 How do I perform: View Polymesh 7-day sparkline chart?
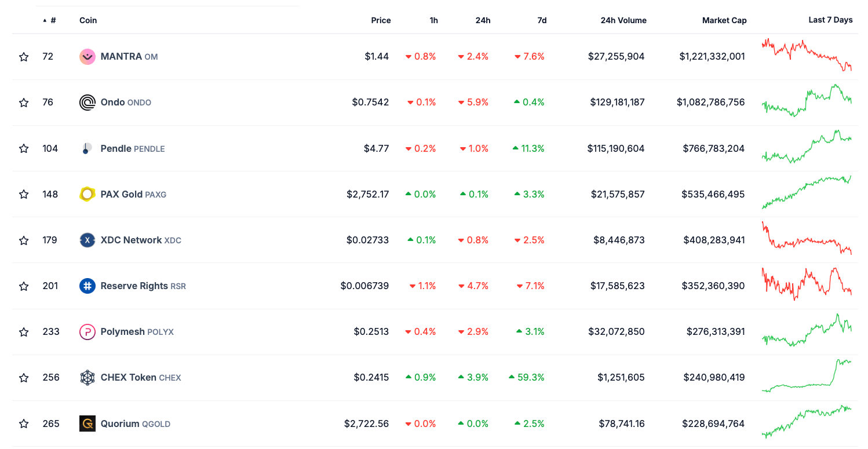[x=807, y=330]
